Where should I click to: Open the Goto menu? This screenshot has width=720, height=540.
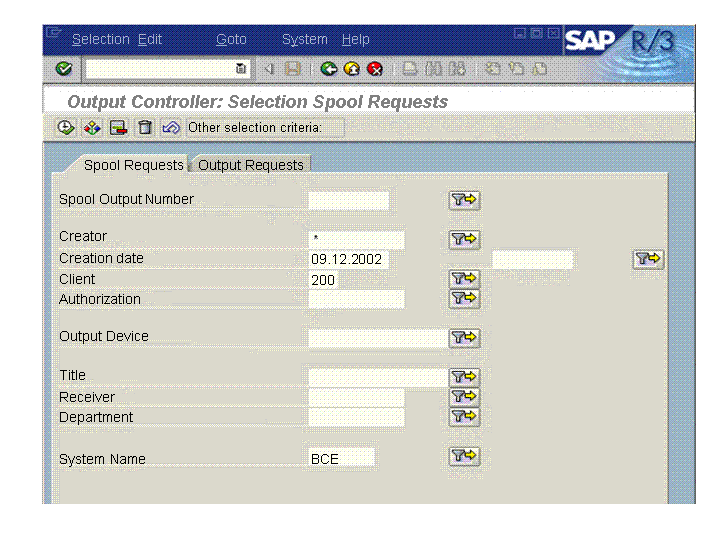pos(231,39)
